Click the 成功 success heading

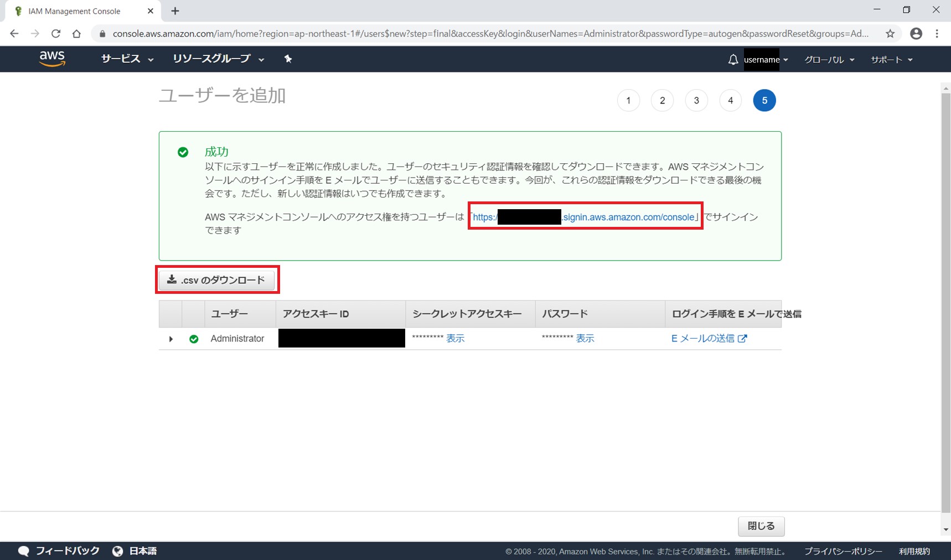coord(216,152)
